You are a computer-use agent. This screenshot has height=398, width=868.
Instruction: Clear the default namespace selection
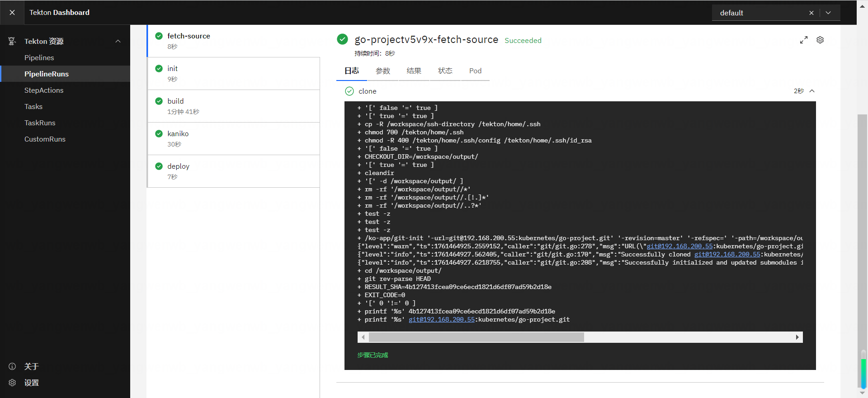click(811, 13)
